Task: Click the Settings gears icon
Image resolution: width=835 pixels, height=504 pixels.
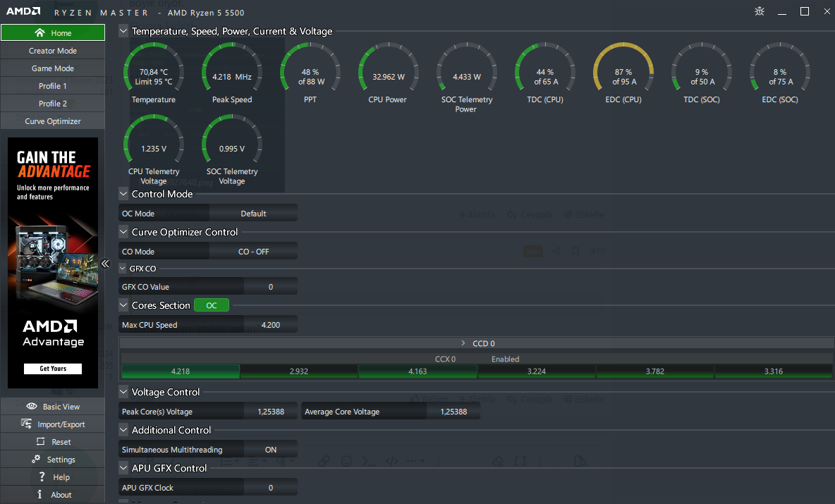Action: pos(36,459)
